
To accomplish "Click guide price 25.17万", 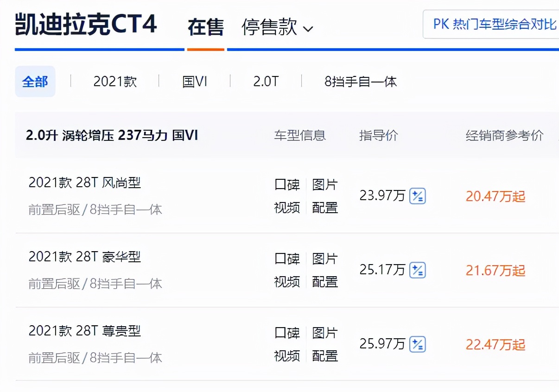I will (382, 270).
